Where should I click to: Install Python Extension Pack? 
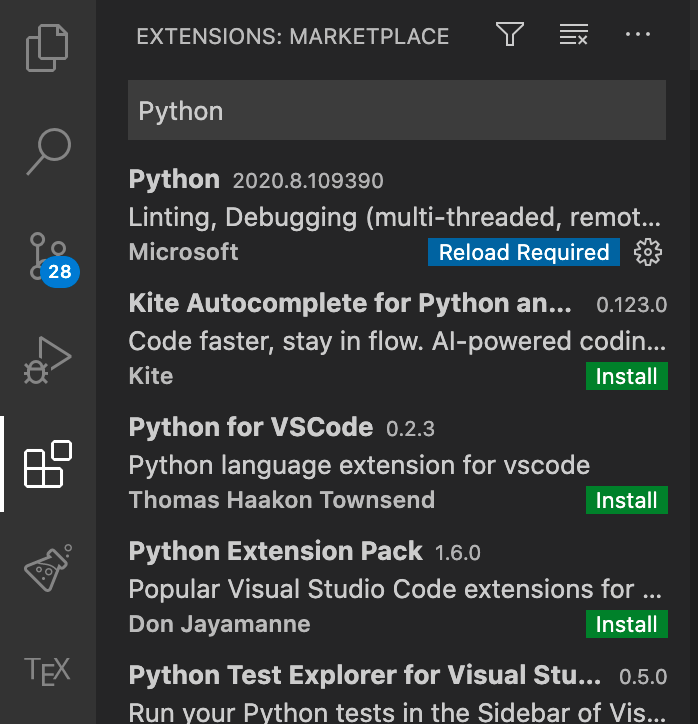tap(626, 624)
